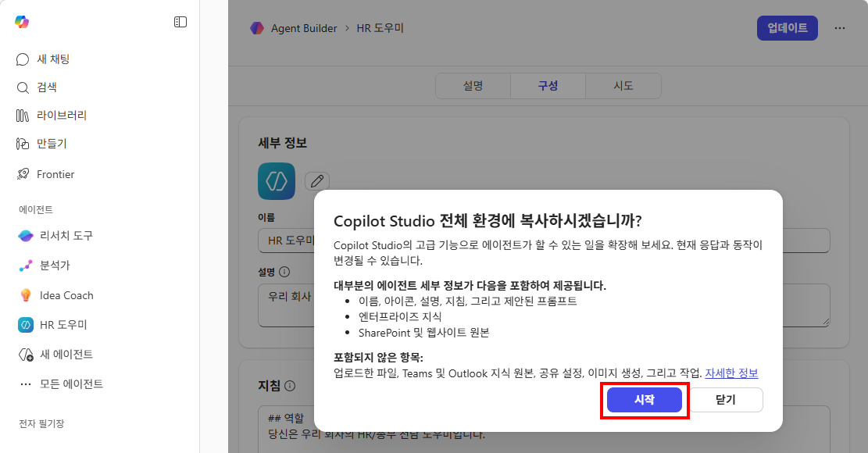This screenshot has width=868, height=453.
Task: Open HR 도우미 agent label in sidebar
Action: (63, 325)
